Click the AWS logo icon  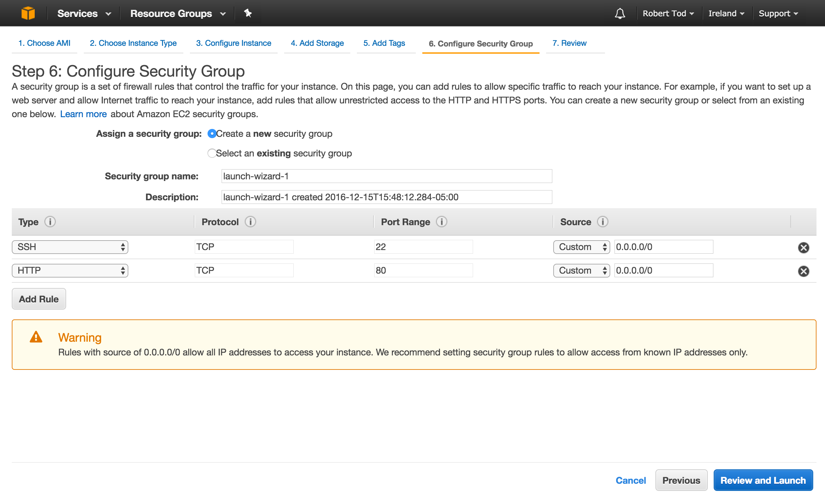(28, 13)
